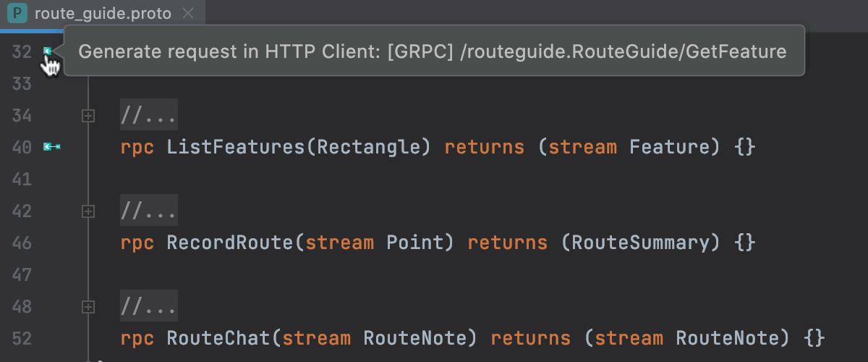Click the Point type in RecordRoute
The height and width of the screenshot is (362, 868).
point(415,243)
